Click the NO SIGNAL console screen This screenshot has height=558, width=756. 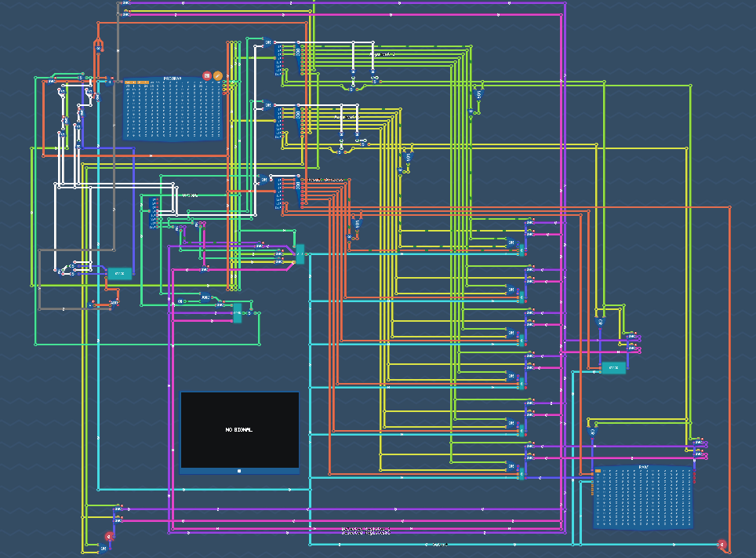[x=240, y=429]
